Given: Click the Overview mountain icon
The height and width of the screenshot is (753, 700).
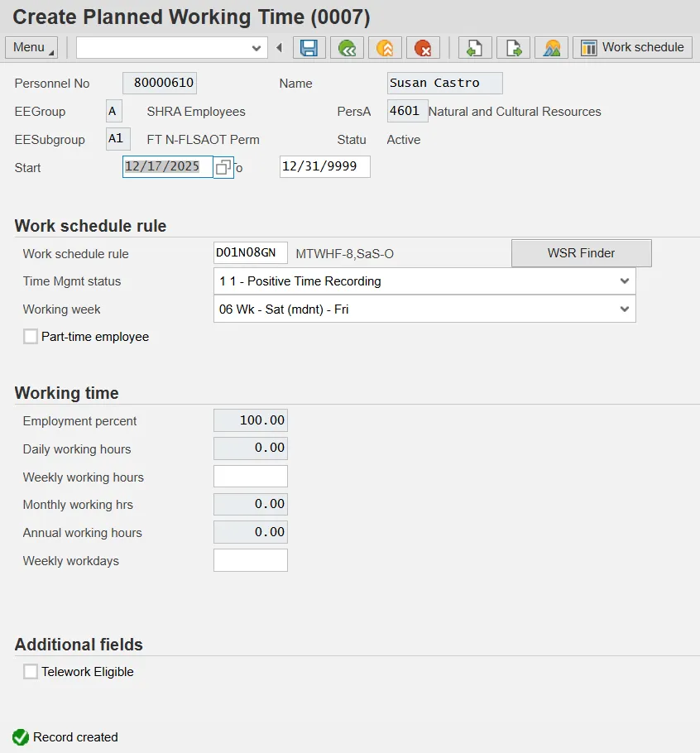Looking at the screenshot, I should click(552, 48).
